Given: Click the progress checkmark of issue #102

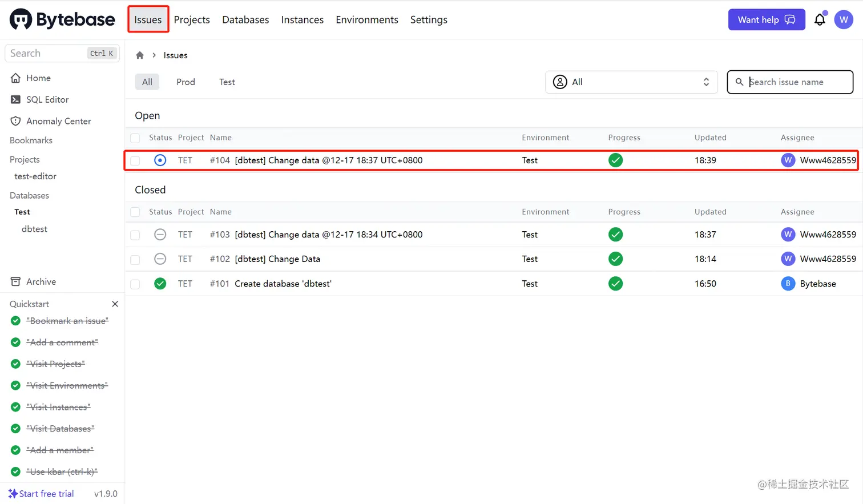Looking at the screenshot, I should tap(615, 259).
